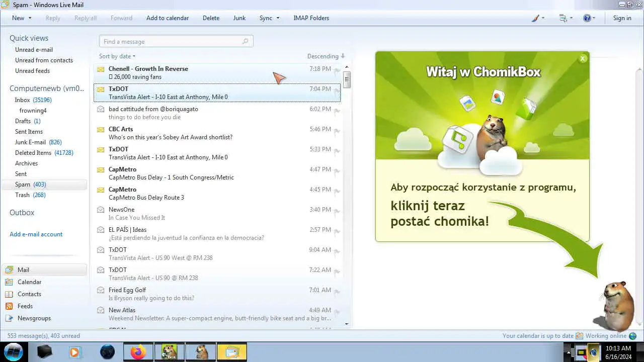Open the media player taskbar icon
Viewport: 644px width, 362px height.
[74, 352]
